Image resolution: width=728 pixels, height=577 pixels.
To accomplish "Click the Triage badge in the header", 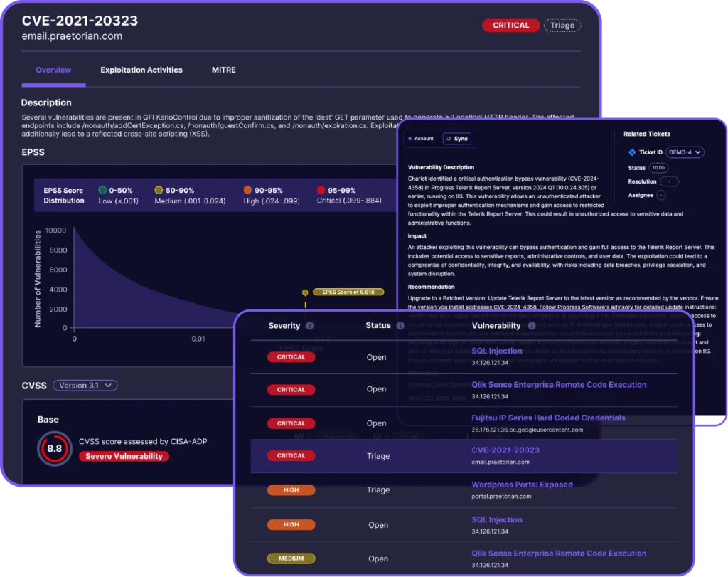I will tap(562, 25).
